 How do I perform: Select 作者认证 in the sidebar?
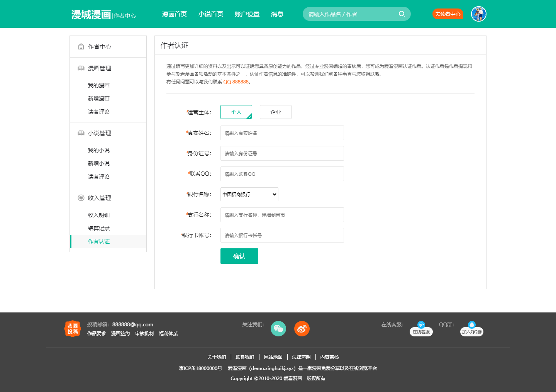point(108,241)
